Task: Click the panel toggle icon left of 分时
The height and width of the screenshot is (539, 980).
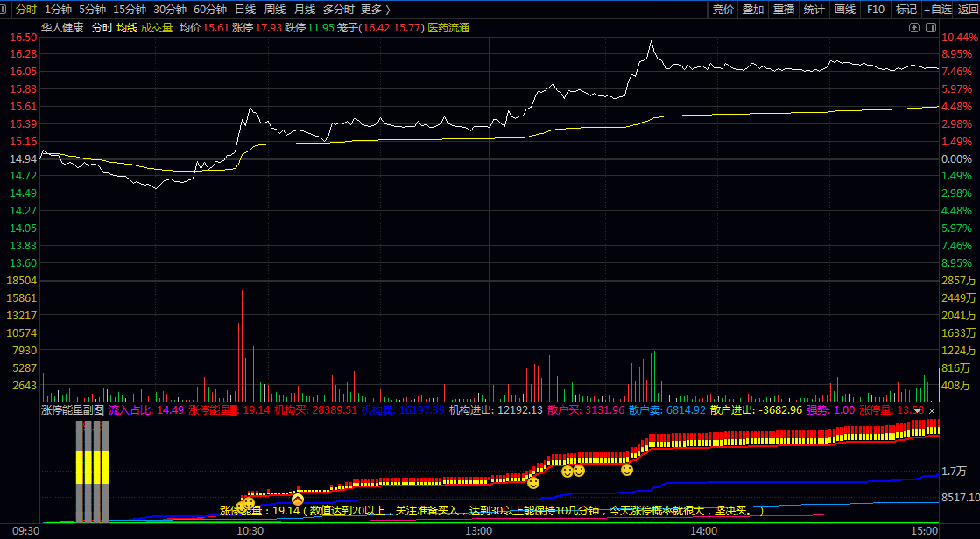Action: 4,10
